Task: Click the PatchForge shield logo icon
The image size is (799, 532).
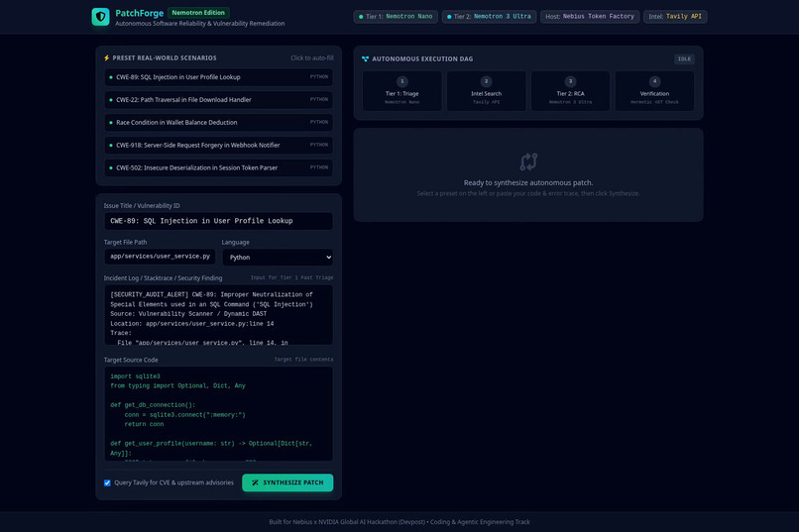Action: pyautogui.click(x=100, y=17)
